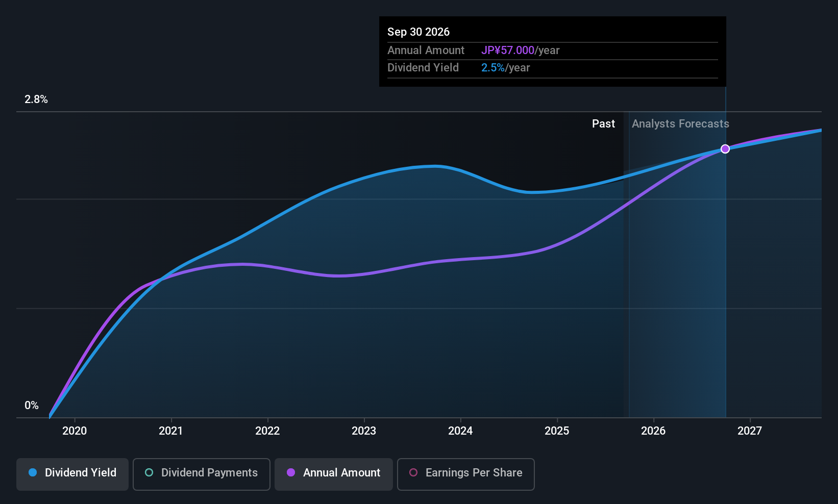Image resolution: width=838 pixels, height=504 pixels.
Task: Show the Earnings Per Share series label
Action: pos(474,473)
